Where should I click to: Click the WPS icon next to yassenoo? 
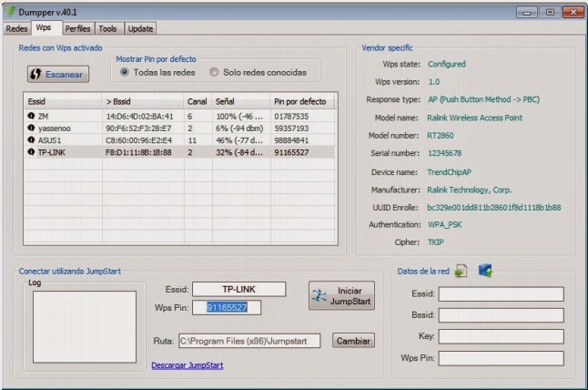pyautogui.click(x=31, y=128)
